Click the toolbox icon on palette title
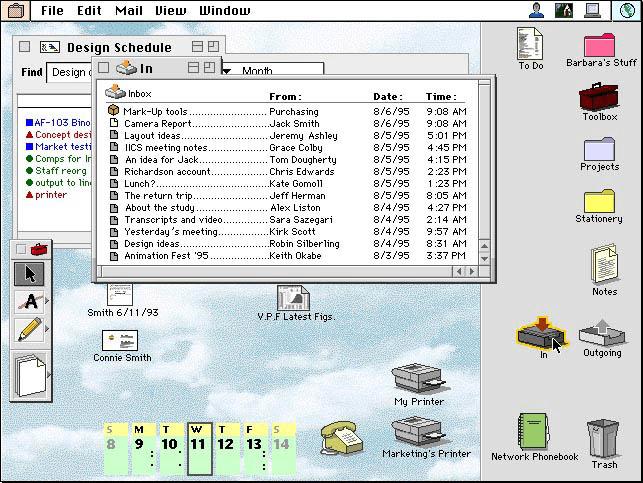 click(39, 249)
